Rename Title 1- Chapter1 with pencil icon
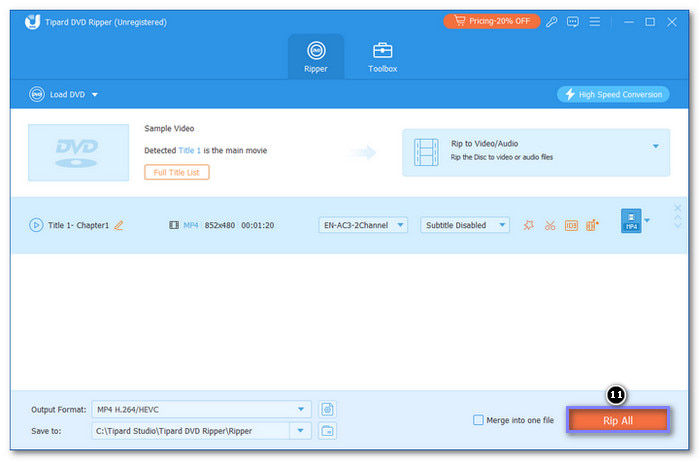The image size is (700, 461). point(119,225)
